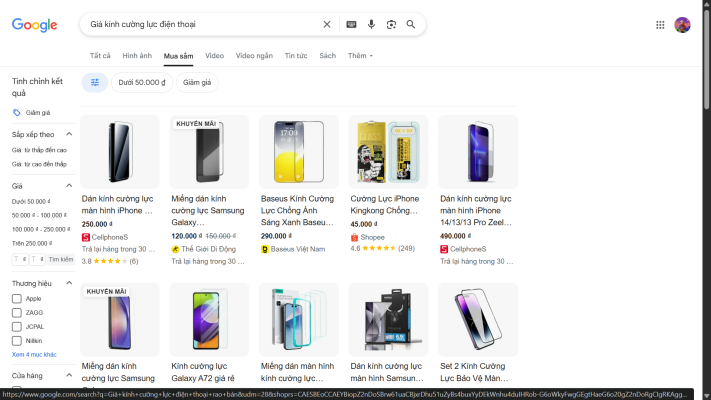Check the JCPAL brand checkbox

[17, 327]
